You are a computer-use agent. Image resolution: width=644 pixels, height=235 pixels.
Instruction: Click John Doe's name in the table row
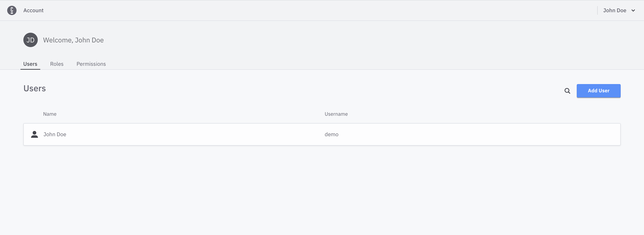coord(55,134)
